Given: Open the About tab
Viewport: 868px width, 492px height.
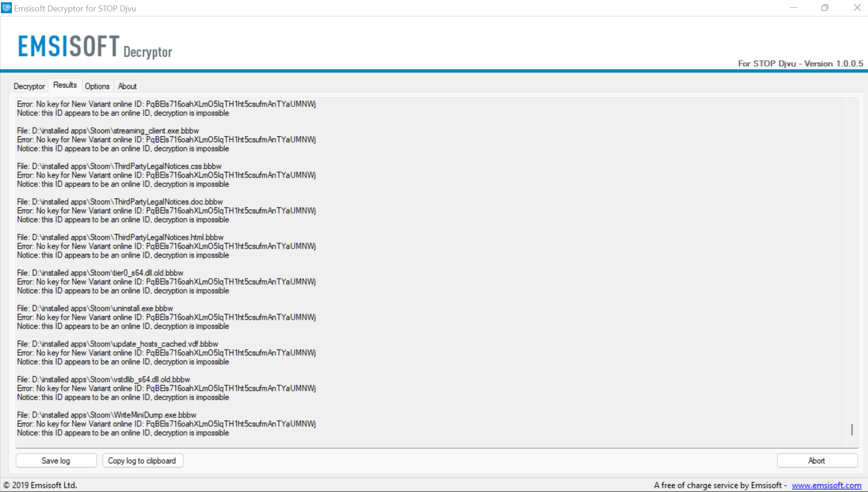Looking at the screenshot, I should click(127, 86).
